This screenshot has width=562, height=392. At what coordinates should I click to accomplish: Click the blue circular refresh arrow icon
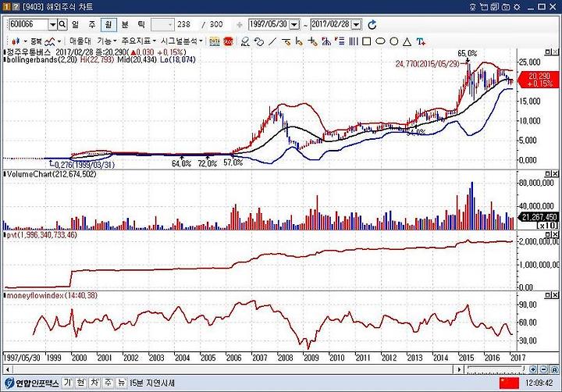coord(372,25)
